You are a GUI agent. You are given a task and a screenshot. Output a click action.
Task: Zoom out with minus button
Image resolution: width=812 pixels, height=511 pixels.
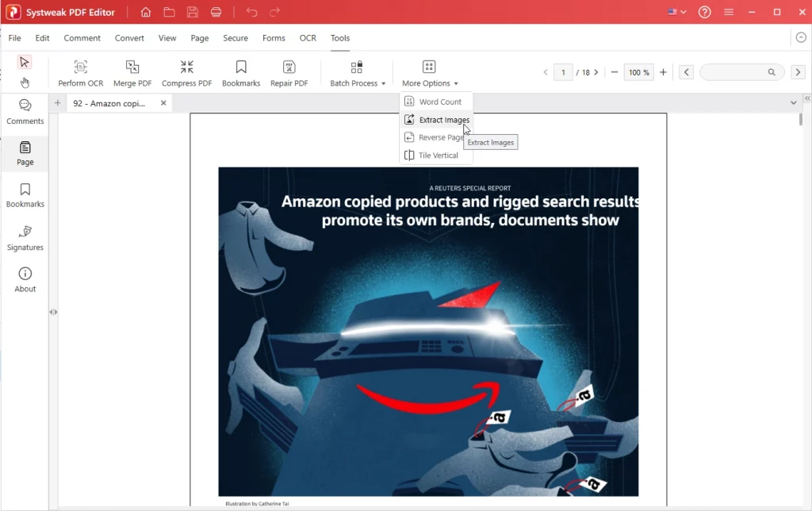615,72
